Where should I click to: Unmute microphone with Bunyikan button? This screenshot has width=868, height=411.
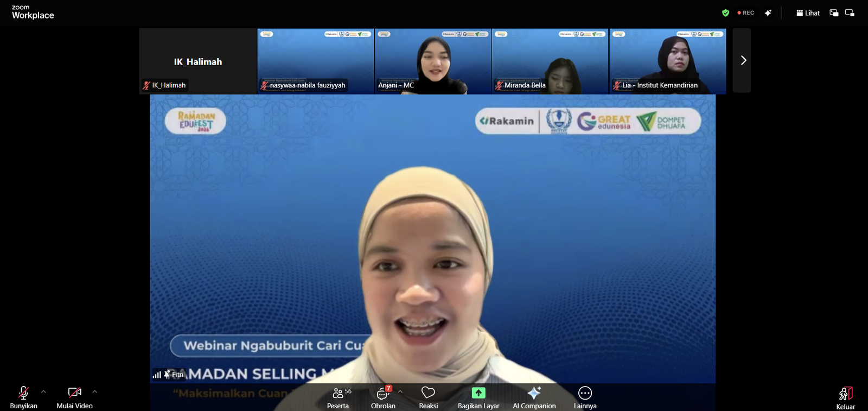pyautogui.click(x=23, y=397)
